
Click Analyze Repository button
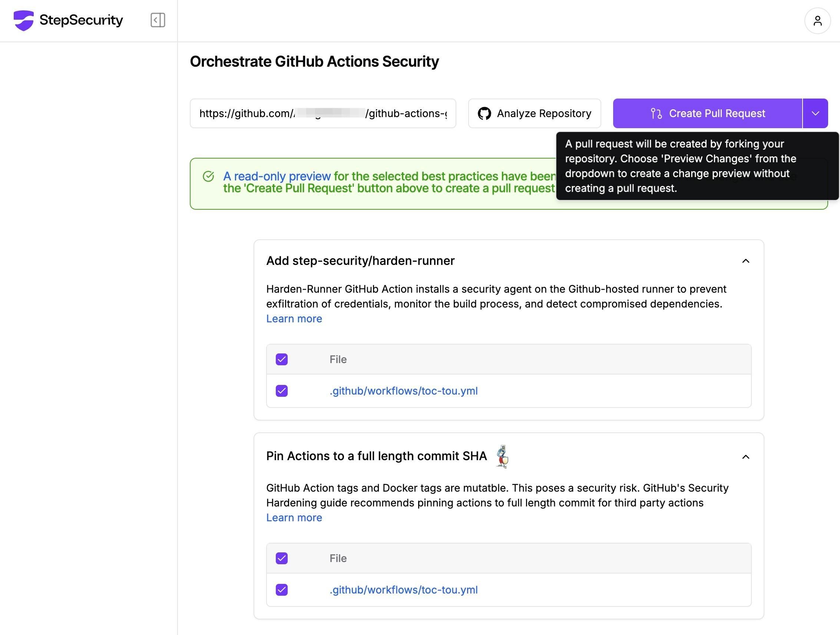pos(534,113)
